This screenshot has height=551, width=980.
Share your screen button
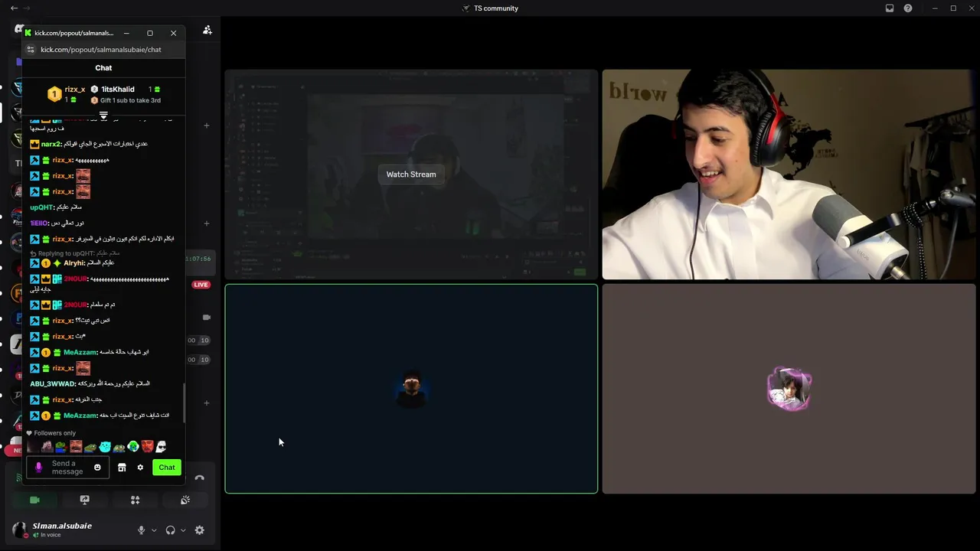(85, 500)
